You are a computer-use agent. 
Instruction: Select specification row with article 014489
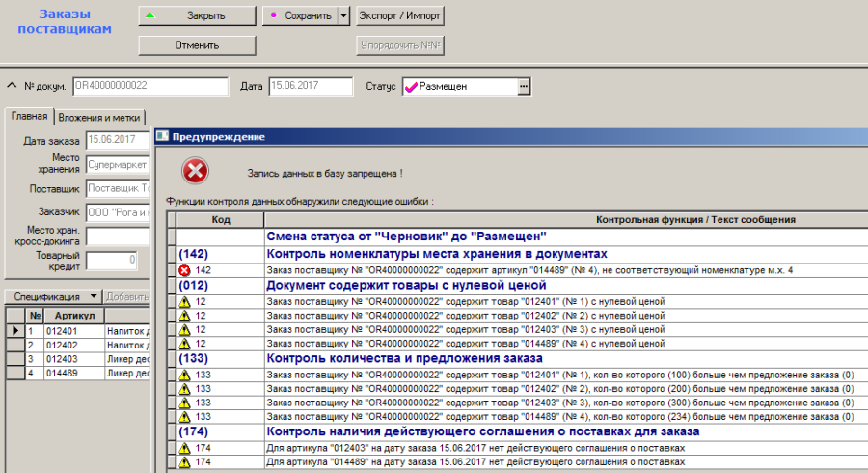tap(78, 373)
